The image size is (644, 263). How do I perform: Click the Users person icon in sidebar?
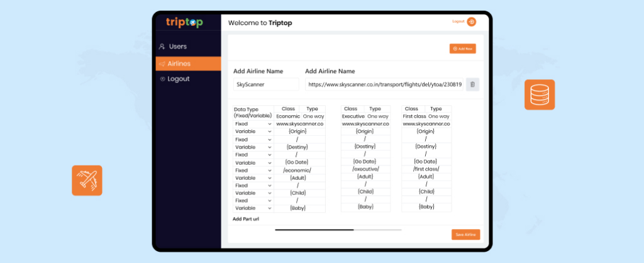162,47
